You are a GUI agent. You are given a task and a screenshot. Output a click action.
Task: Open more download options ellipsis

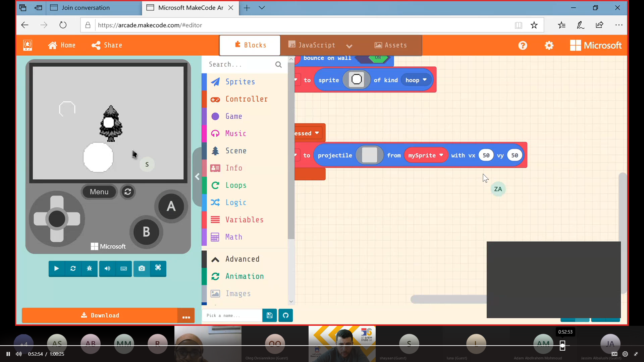[186, 316]
